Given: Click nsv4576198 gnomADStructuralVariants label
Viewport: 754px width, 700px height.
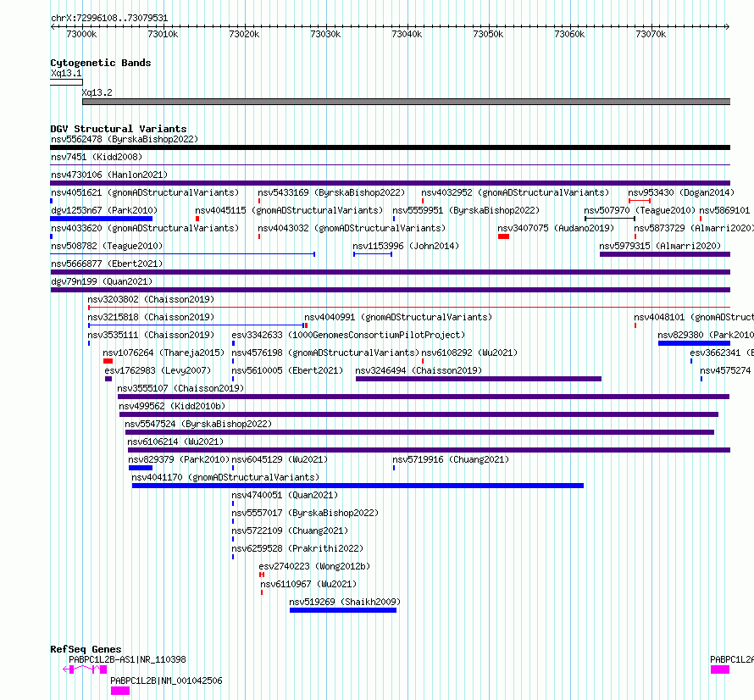Looking at the screenshot, I should [325, 353].
